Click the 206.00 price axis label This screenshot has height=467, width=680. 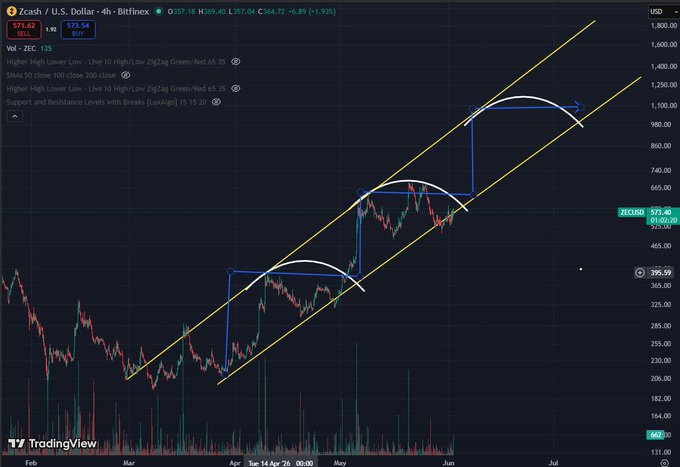661,378
